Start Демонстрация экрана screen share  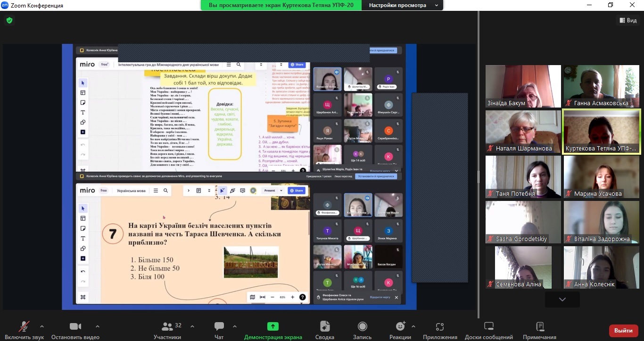point(273,330)
